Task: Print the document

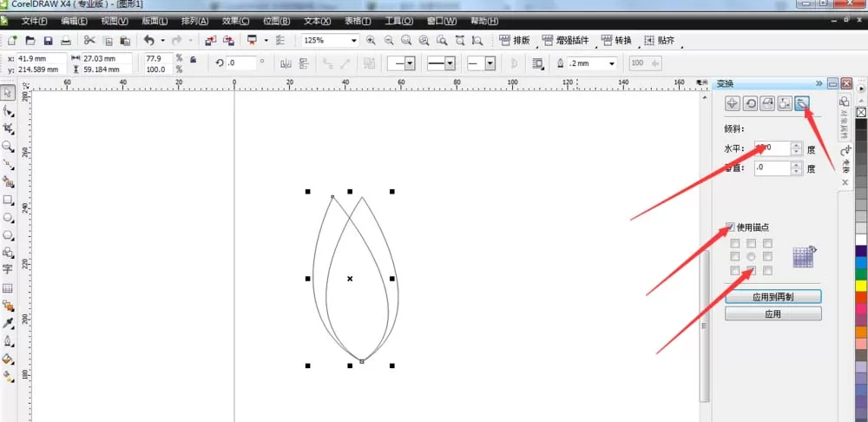Action: click(66, 41)
